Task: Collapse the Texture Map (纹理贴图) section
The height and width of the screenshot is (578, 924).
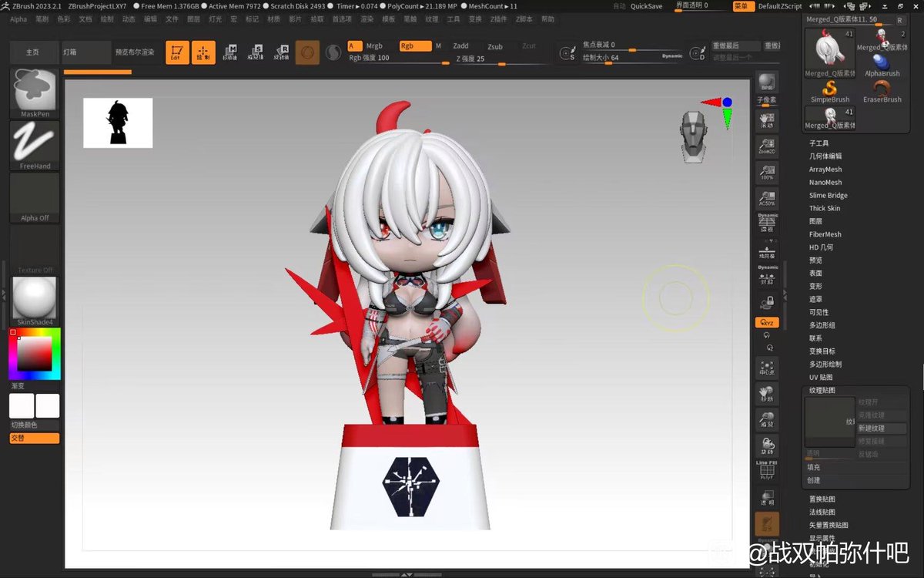Action: [x=822, y=390]
